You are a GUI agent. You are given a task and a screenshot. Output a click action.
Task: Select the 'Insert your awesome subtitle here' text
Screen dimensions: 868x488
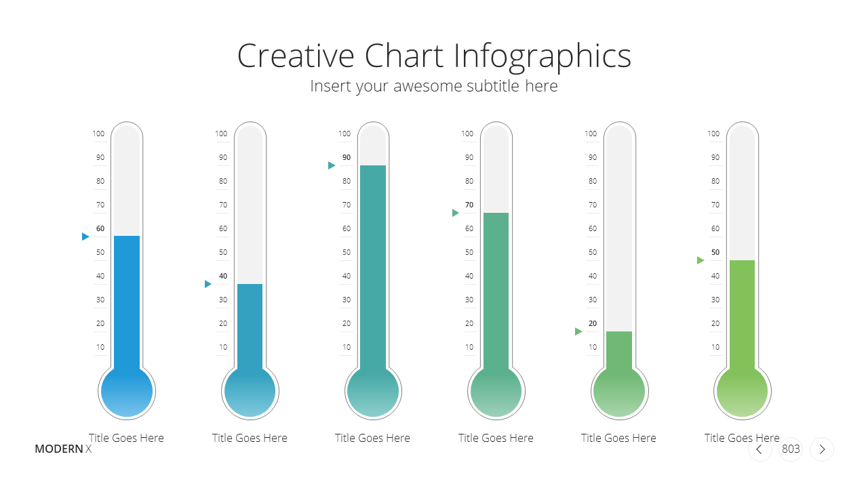(434, 86)
